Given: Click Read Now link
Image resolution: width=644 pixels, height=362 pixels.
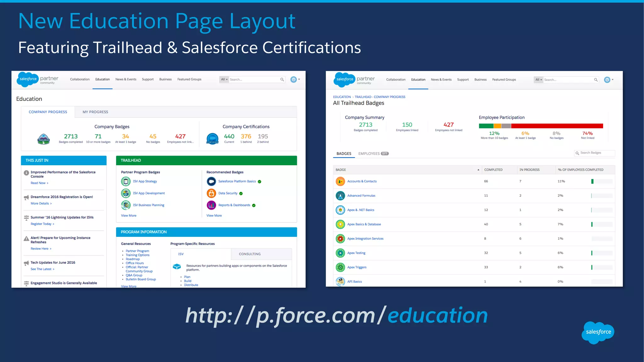Looking at the screenshot, I should click(x=39, y=183).
